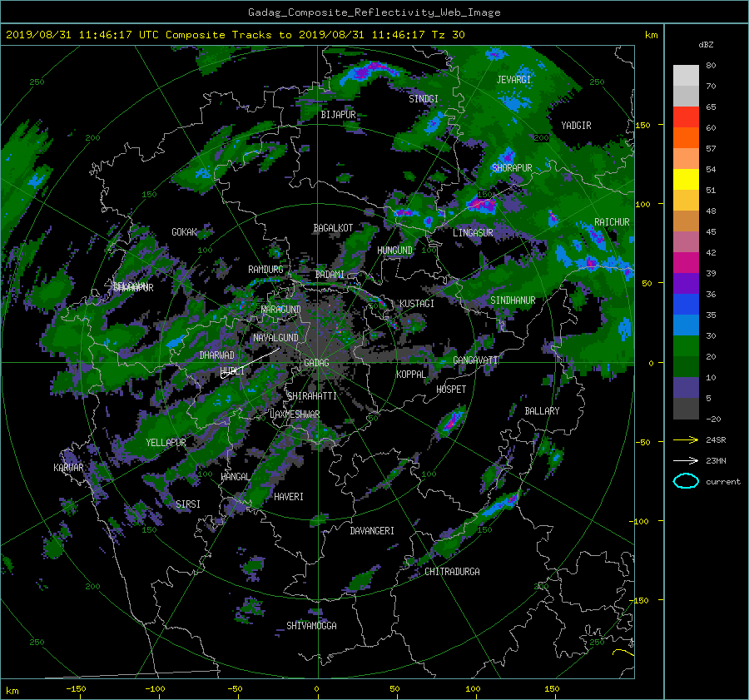Click the 24SR legend text

[716, 440]
